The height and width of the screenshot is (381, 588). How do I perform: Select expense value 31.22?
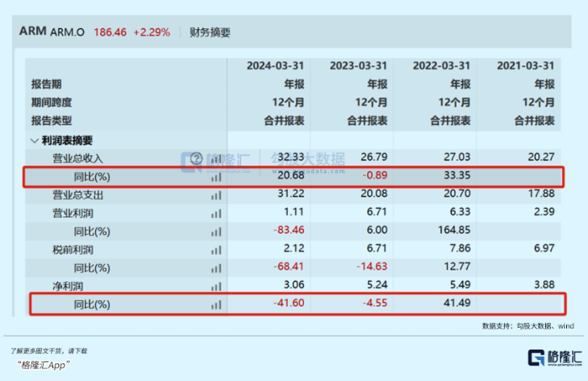point(291,193)
